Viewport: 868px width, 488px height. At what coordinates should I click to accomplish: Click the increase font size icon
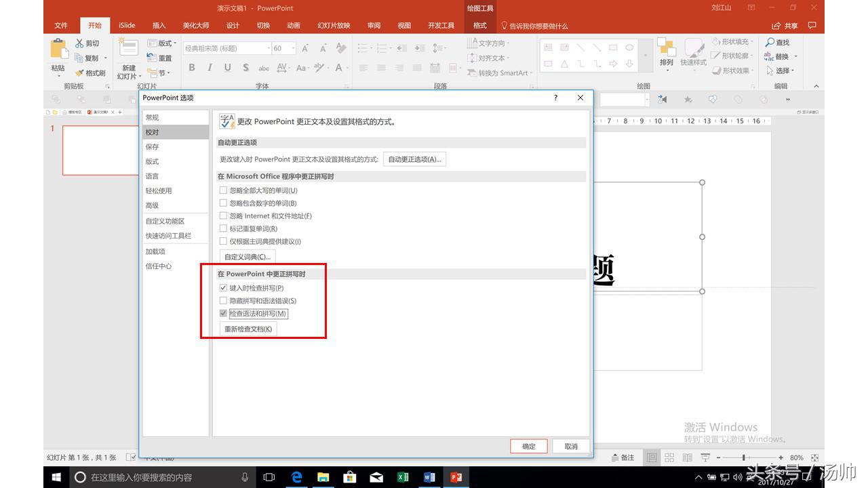tap(305, 48)
